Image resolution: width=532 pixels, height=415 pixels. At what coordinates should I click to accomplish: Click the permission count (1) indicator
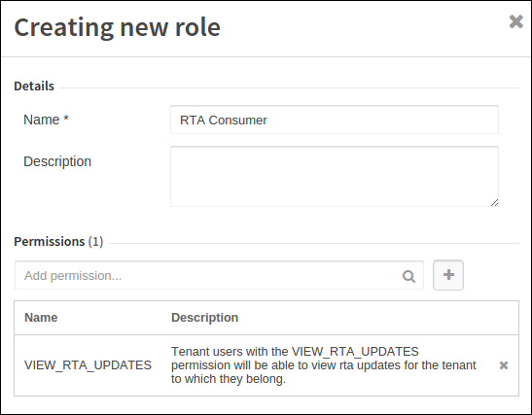95,242
